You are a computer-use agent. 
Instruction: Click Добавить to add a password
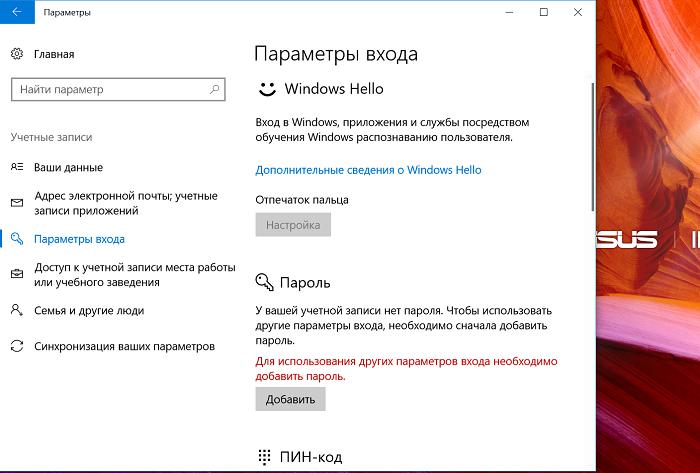click(x=291, y=399)
